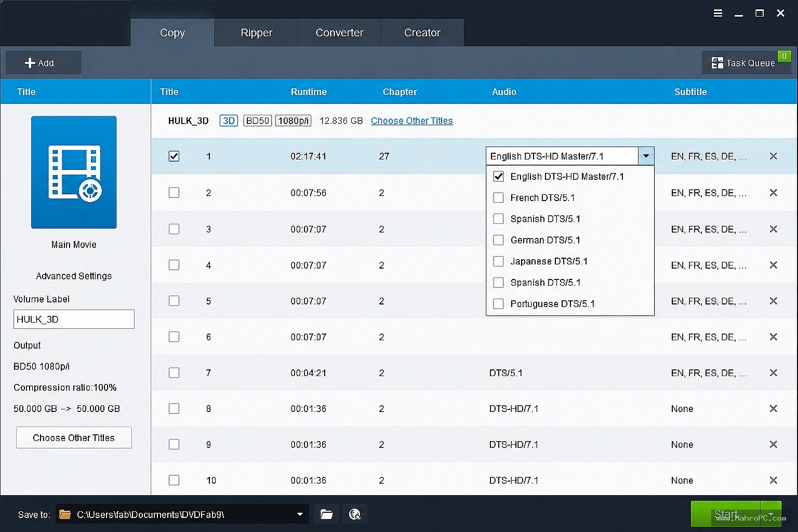798x532 pixels.
Task: Click DTS/5.1 audio of title 7
Action: [506, 373]
